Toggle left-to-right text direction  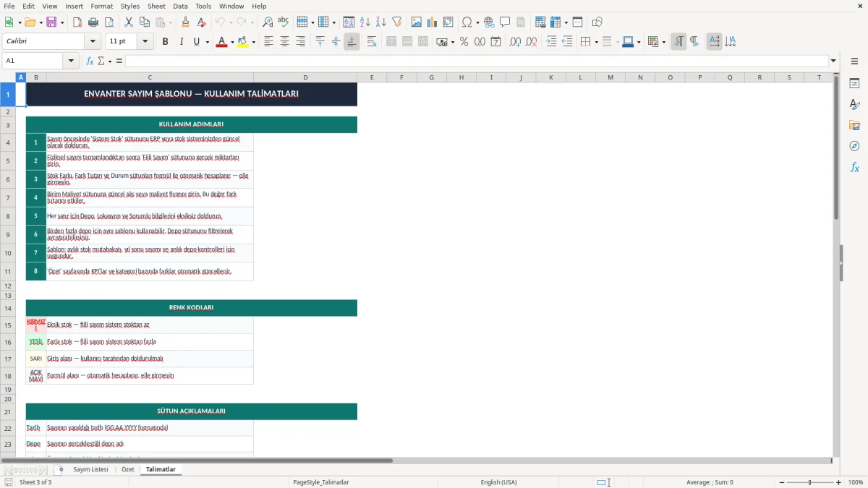point(678,42)
